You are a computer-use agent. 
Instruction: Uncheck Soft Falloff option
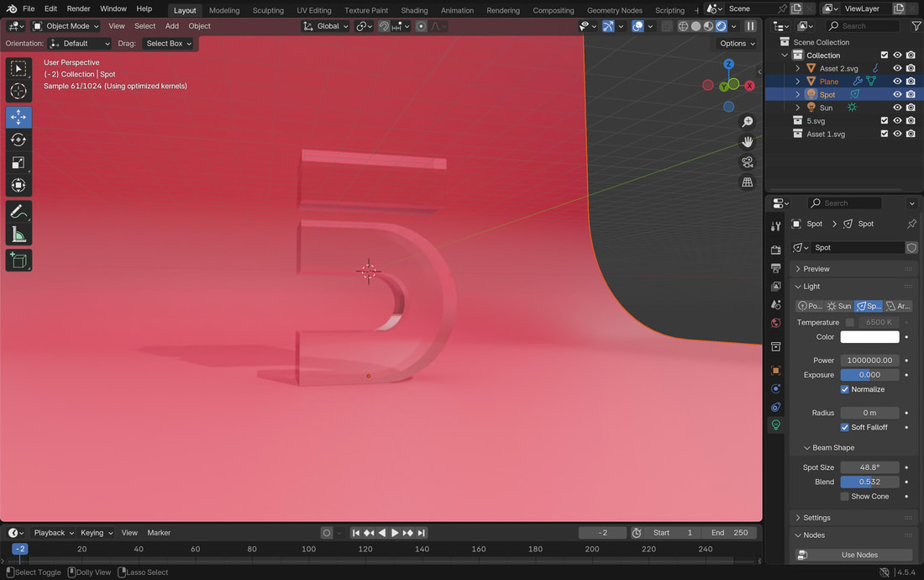(845, 427)
